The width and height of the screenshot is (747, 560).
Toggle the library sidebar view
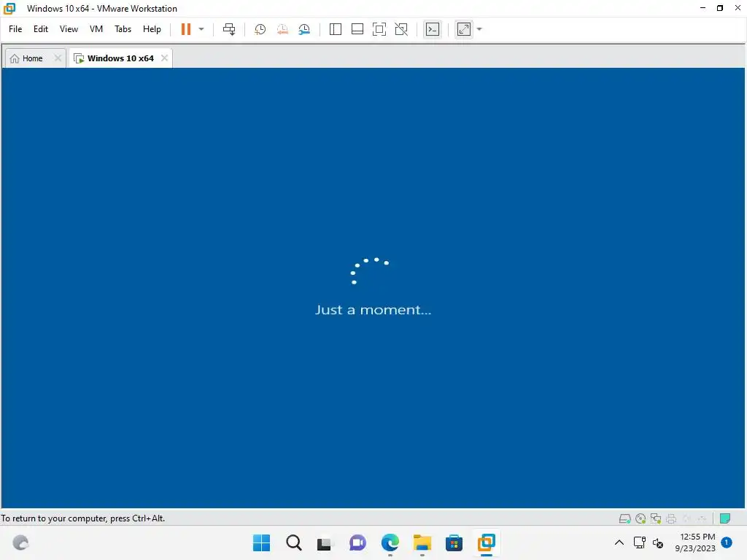point(336,29)
